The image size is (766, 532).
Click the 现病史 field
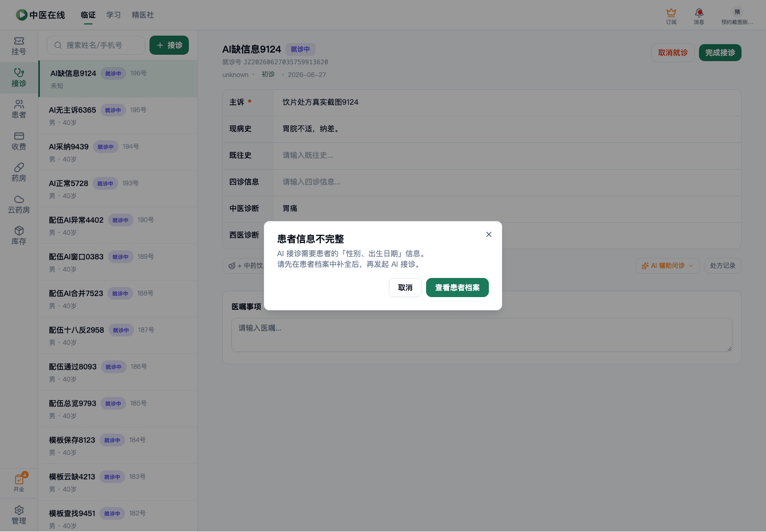(x=507, y=129)
